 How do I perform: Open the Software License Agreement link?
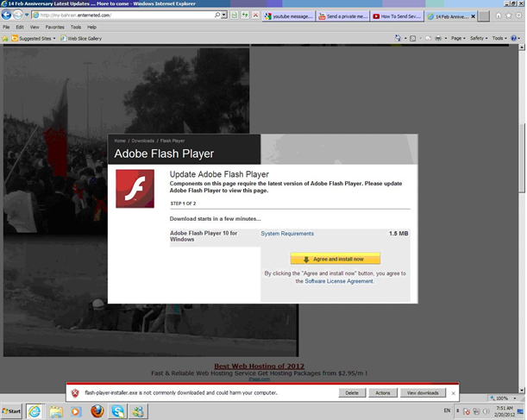point(339,281)
